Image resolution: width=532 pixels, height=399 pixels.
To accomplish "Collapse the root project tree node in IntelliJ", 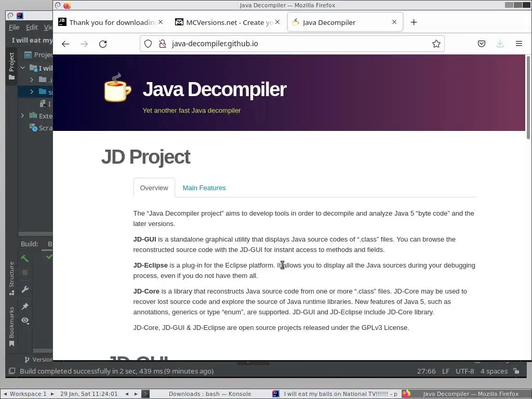I will [23, 68].
